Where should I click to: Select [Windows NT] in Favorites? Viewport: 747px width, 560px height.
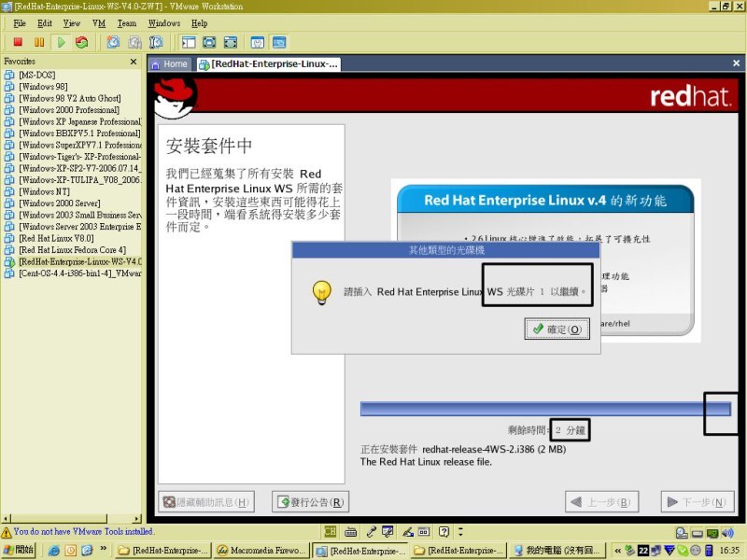pos(44,191)
